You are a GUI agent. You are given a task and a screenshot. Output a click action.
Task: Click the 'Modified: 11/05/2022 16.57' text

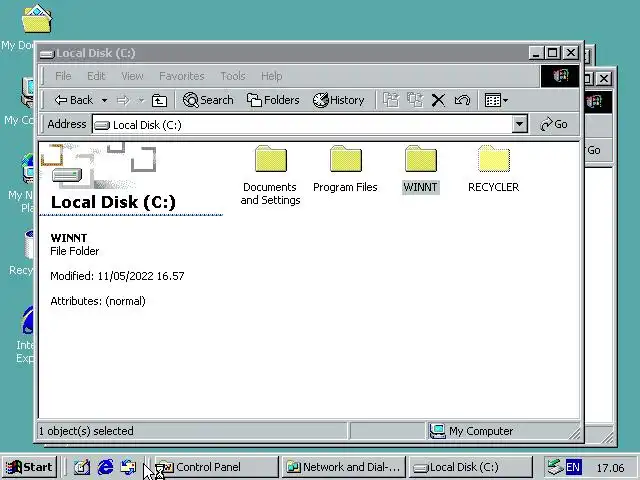pos(117,276)
